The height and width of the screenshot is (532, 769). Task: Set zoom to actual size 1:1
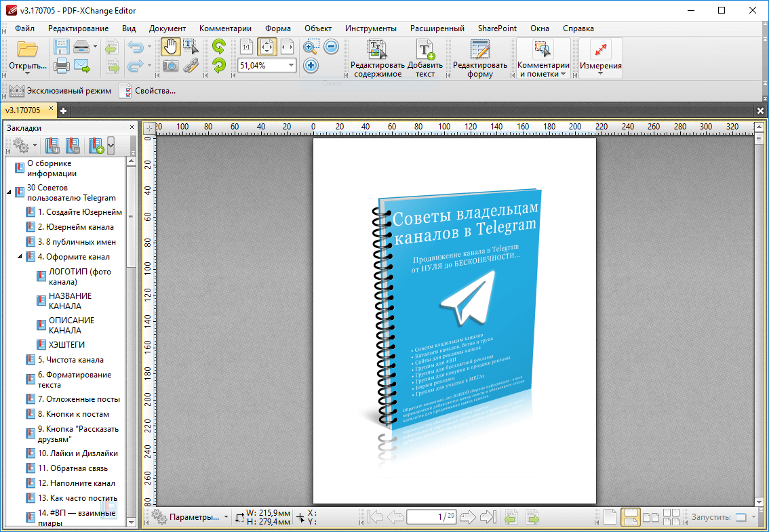(x=246, y=47)
